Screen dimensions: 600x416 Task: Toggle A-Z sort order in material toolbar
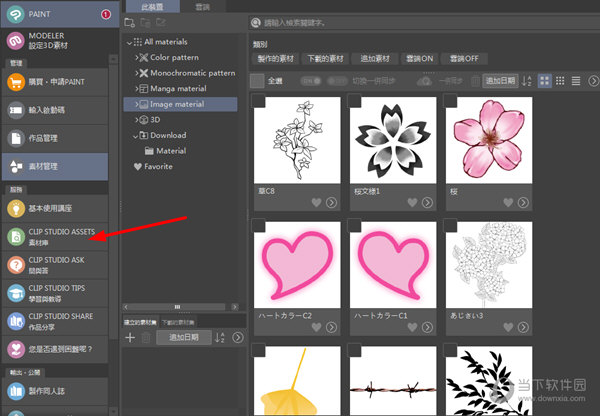[x=527, y=81]
